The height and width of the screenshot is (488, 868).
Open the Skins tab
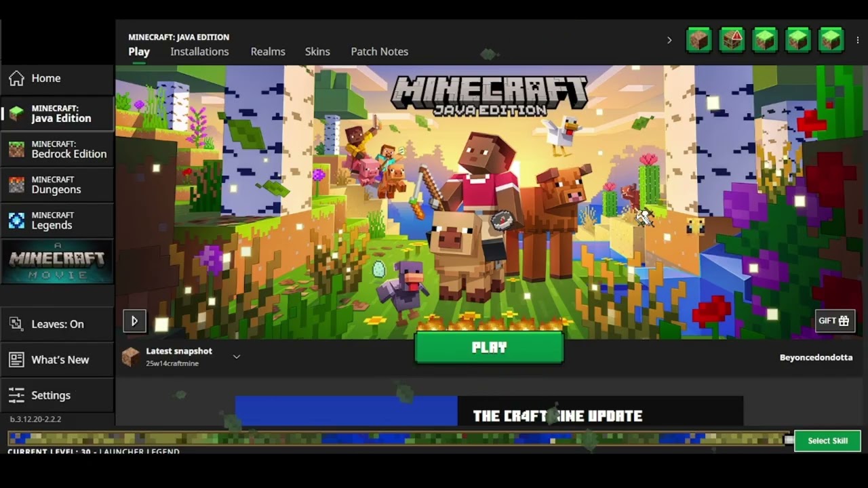coord(317,52)
